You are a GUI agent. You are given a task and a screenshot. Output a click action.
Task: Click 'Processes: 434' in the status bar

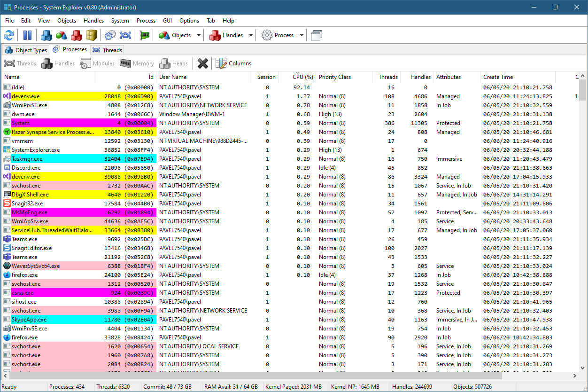(67, 387)
